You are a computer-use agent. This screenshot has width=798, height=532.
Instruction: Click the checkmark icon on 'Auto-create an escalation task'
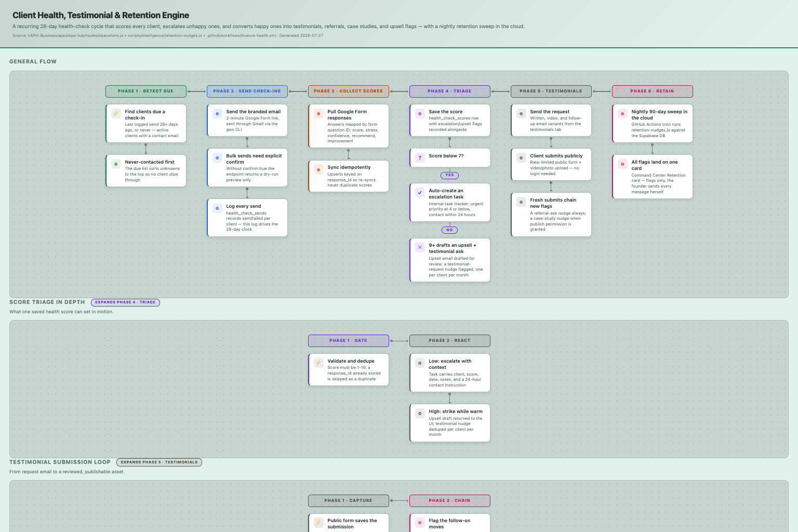[420, 192]
